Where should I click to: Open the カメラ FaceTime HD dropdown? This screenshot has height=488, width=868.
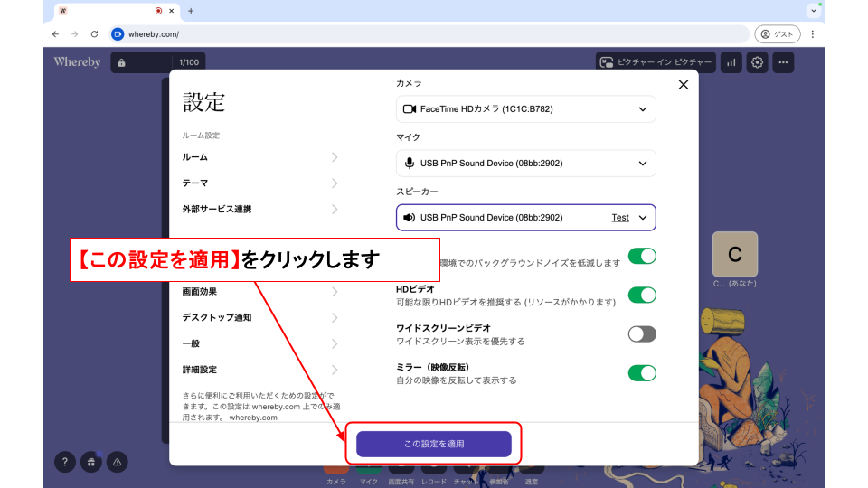tap(525, 109)
